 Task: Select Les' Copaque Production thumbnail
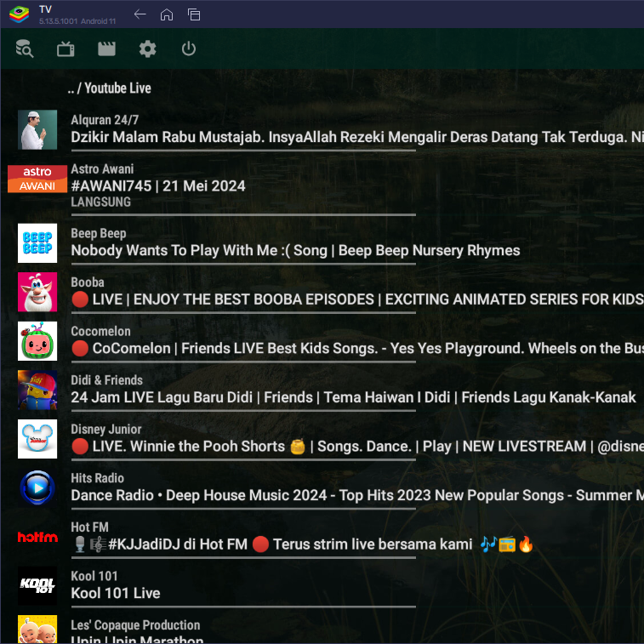coord(37,630)
